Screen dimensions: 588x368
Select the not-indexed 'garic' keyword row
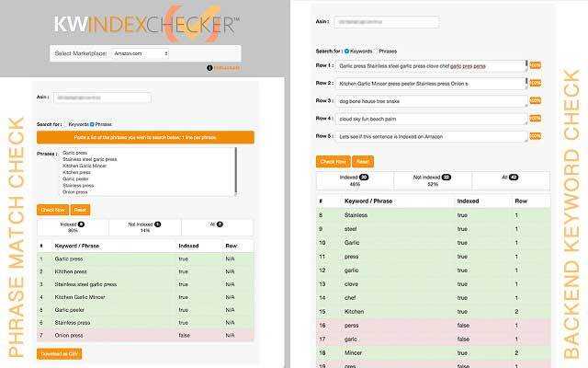click(x=434, y=339)
